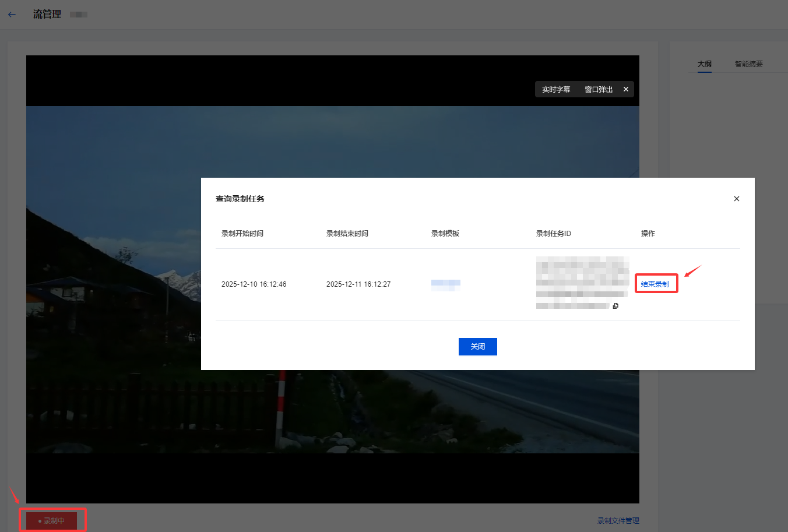Open the 录制文件管理 link
The width and height of the screenshot is (788, 532).
618,521
